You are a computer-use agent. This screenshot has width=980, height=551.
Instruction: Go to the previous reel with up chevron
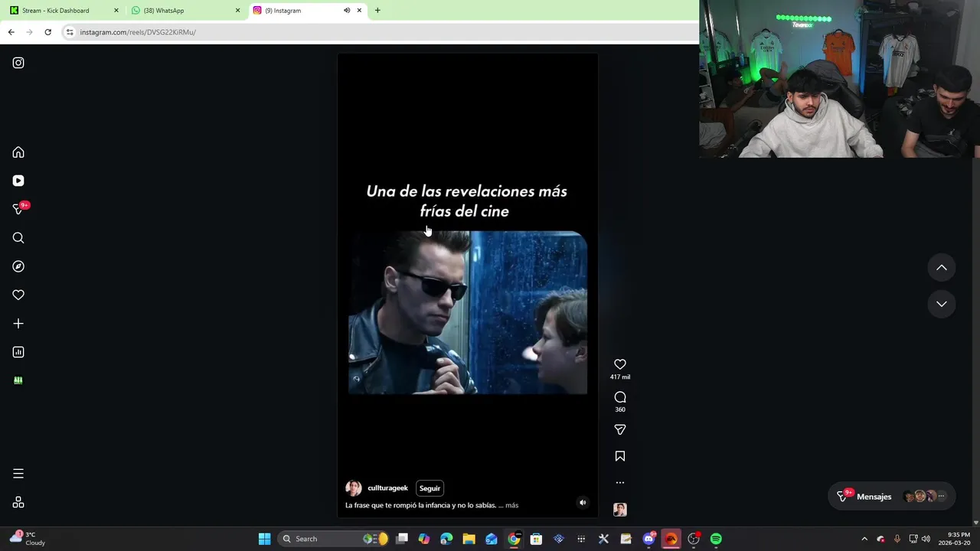[x=942, y=268]
